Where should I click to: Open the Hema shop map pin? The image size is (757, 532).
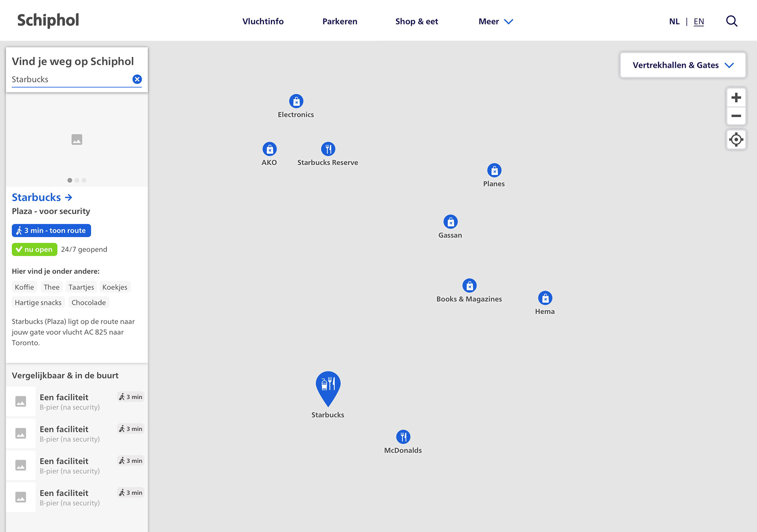(545, 298)
